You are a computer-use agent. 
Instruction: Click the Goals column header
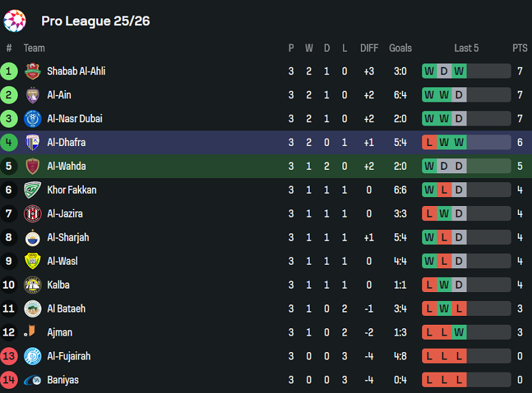click(400, 48)
